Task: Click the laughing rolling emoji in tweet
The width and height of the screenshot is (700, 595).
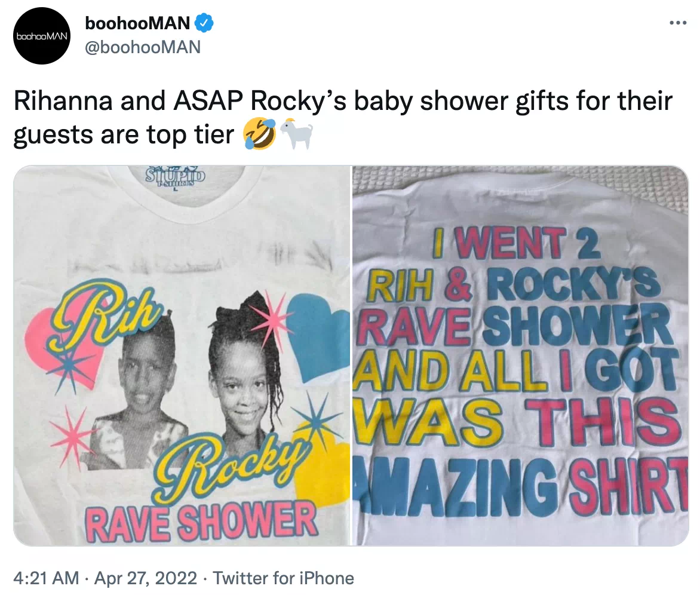Action: [259, 135]
